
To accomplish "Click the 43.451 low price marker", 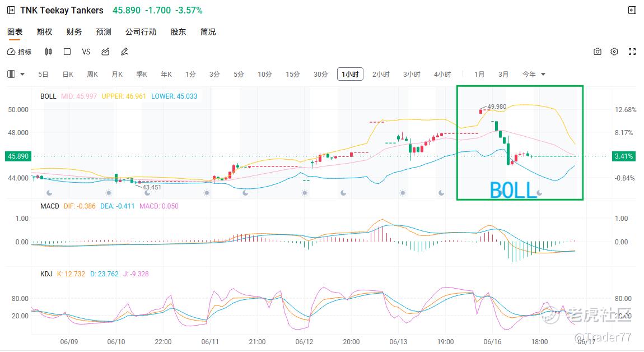I will point(152,187).
